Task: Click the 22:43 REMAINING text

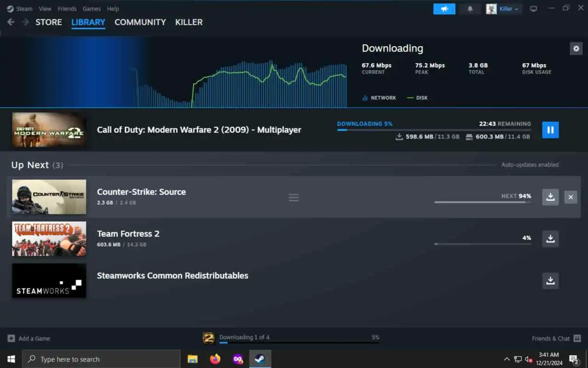Action: tap(505, 124)
